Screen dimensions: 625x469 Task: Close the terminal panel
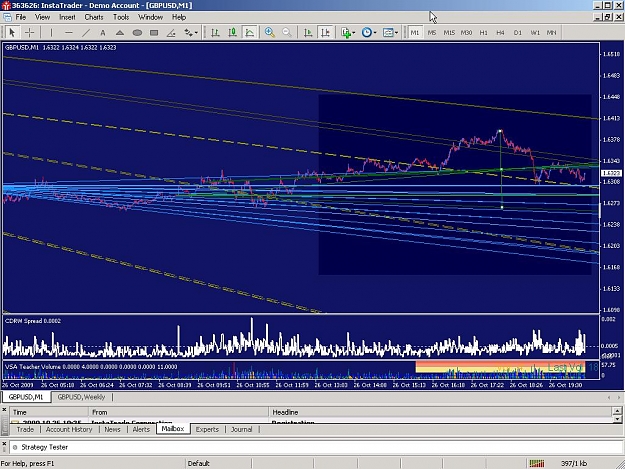pos(4,410)
